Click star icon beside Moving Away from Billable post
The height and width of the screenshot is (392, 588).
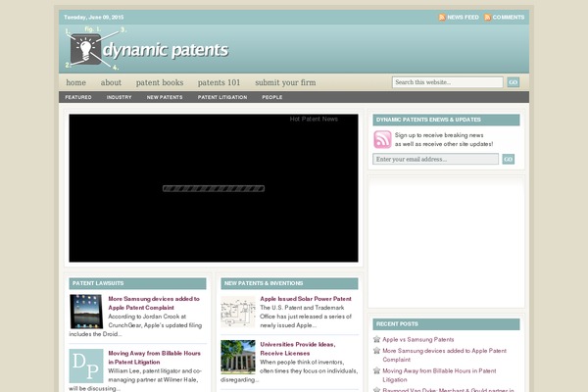377,370
